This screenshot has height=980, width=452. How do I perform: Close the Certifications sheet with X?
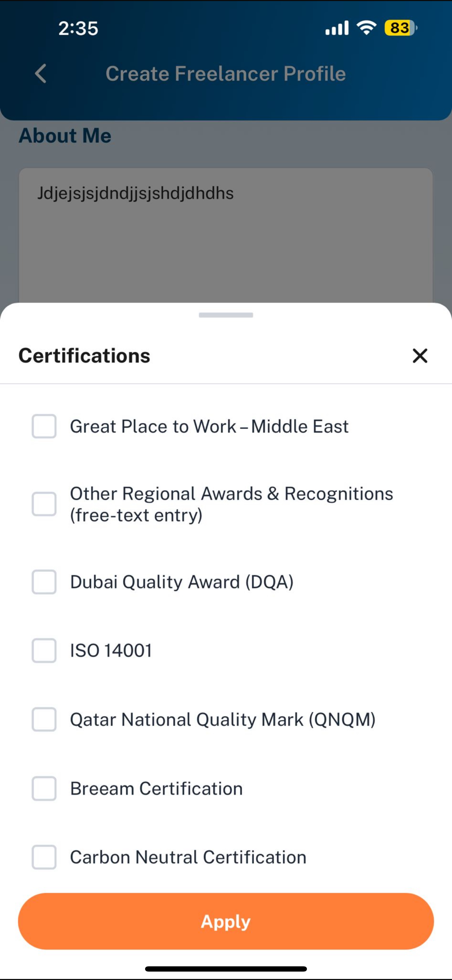click(420, 356)
